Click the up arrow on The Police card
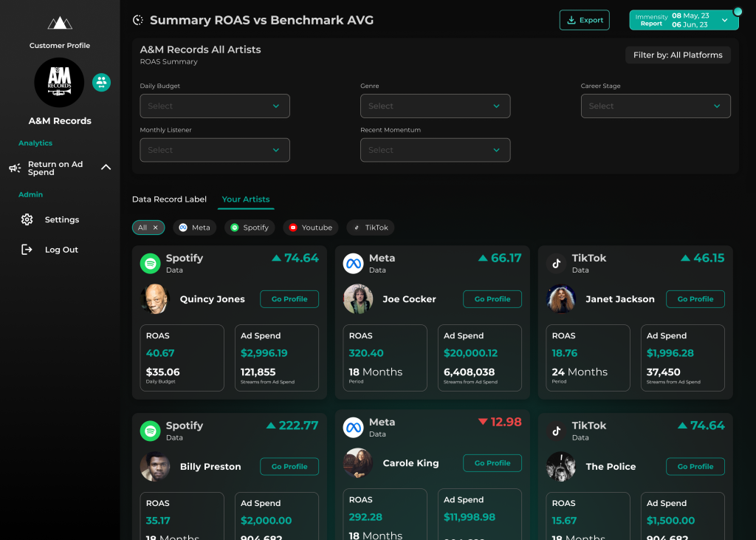This screenshot has width=756, height=540. 682,425
